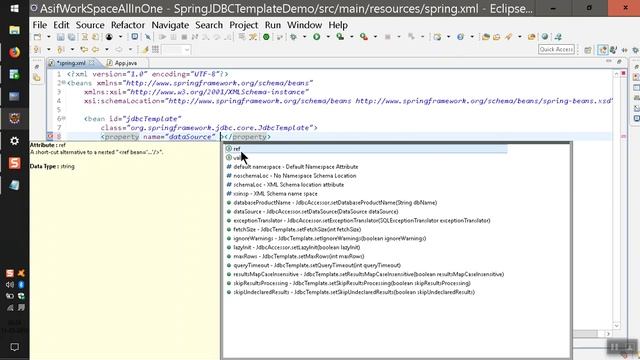Open the Search icon dropdown arrow
This screenshot has height=360, width=640.
(520, 37)
